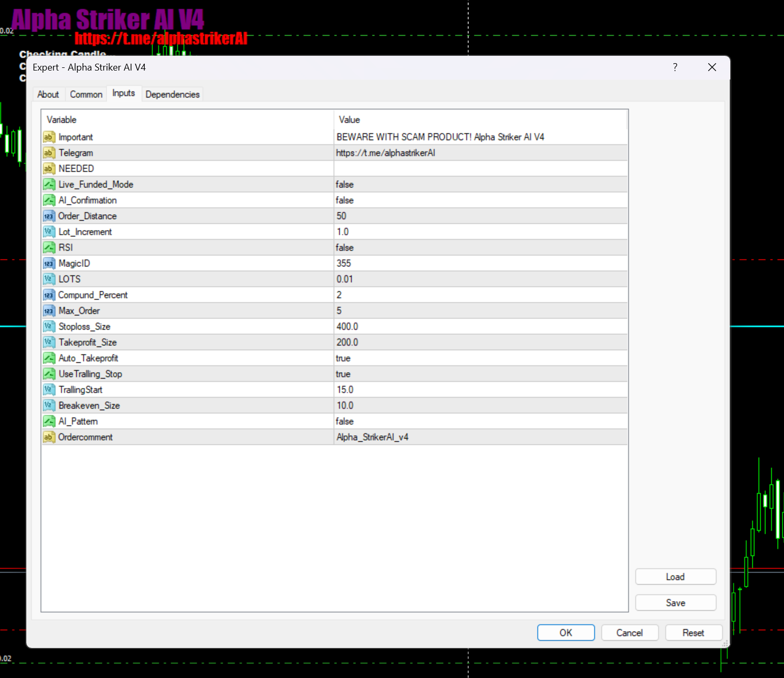The height and width of the screenshot is (678, 784).
Task: Close the Expert dialog window
Action: pos(712,67)
